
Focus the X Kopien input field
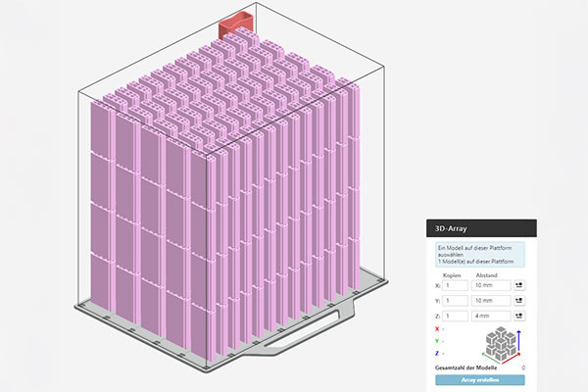455,285
